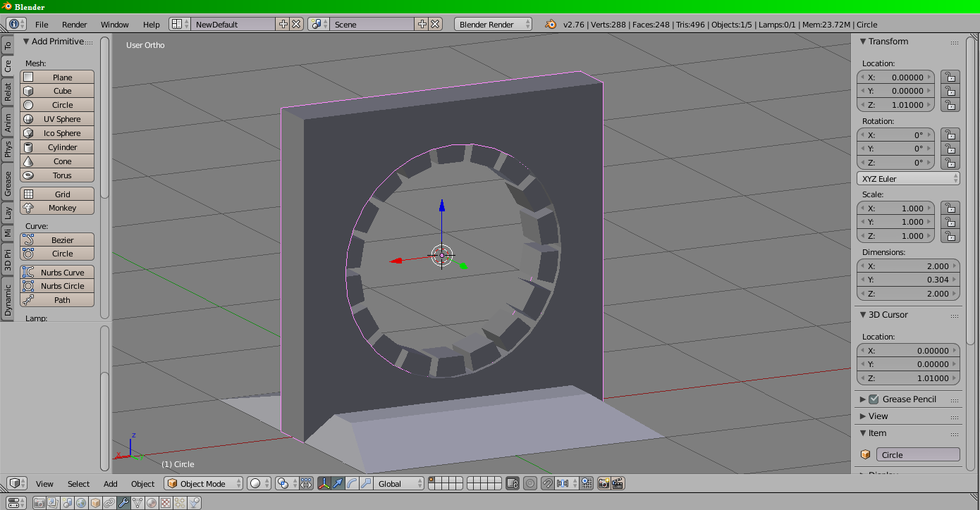Open the Physics properties tab icon
Viewport: 980px width, 510px height.
(194, 503)
